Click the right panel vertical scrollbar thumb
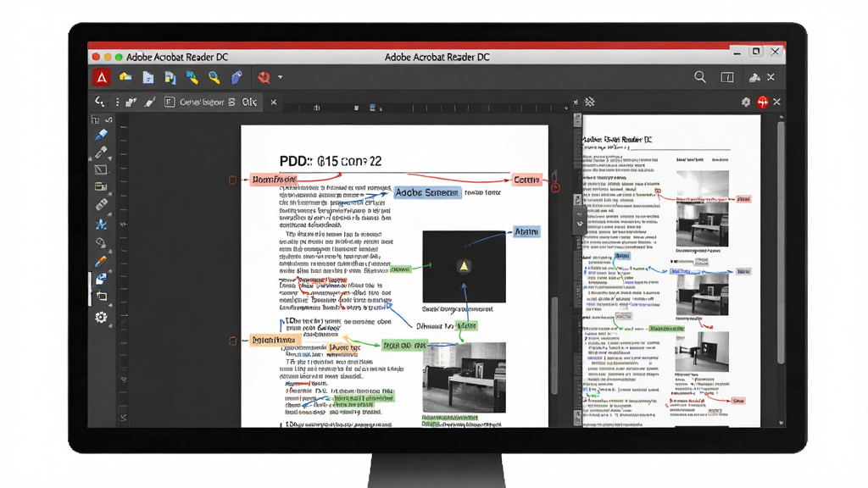The height and width of the screenshot is (488, 868). [x=781, y=241]
